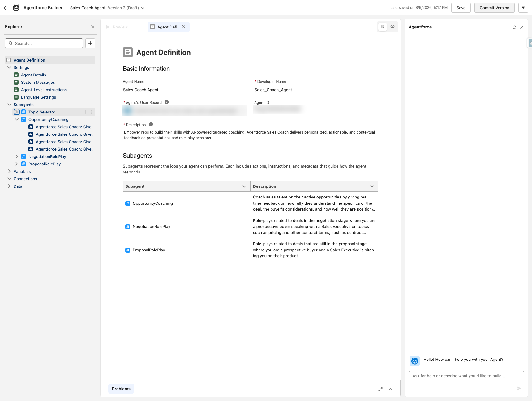Expand the Topic Selector node
Viewport: 532px width, 401px height.
coord(17,112)
